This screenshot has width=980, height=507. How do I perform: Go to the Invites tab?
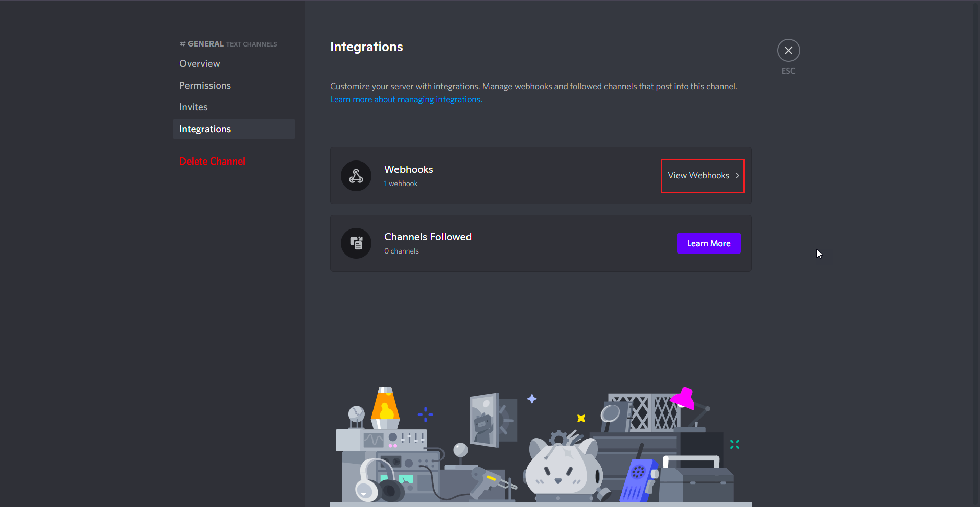[x=194, y=107]
